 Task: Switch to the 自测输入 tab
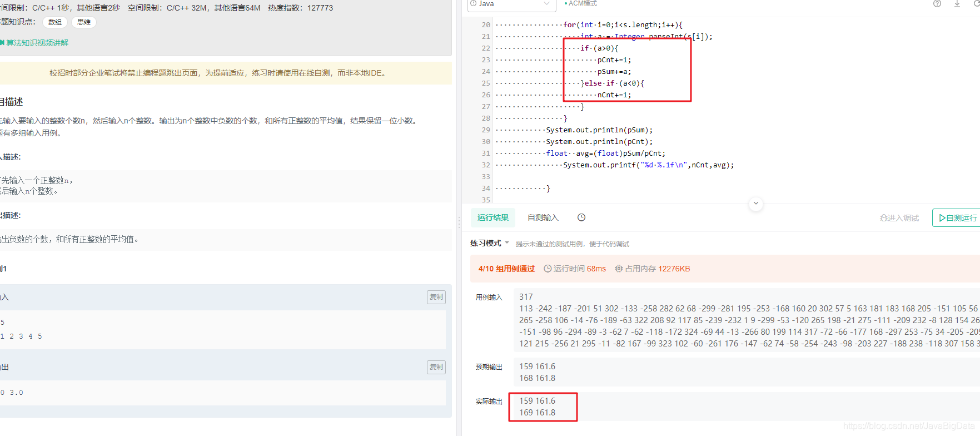543,217
